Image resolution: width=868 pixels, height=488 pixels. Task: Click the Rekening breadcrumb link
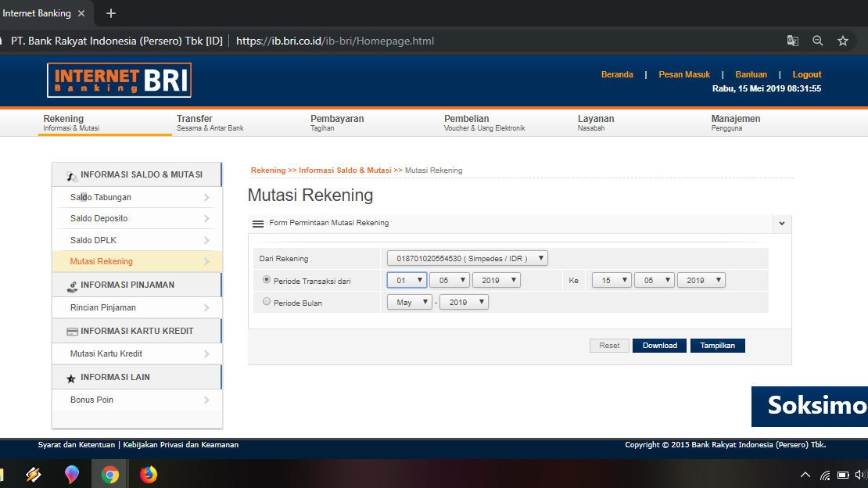pos(268,170)
